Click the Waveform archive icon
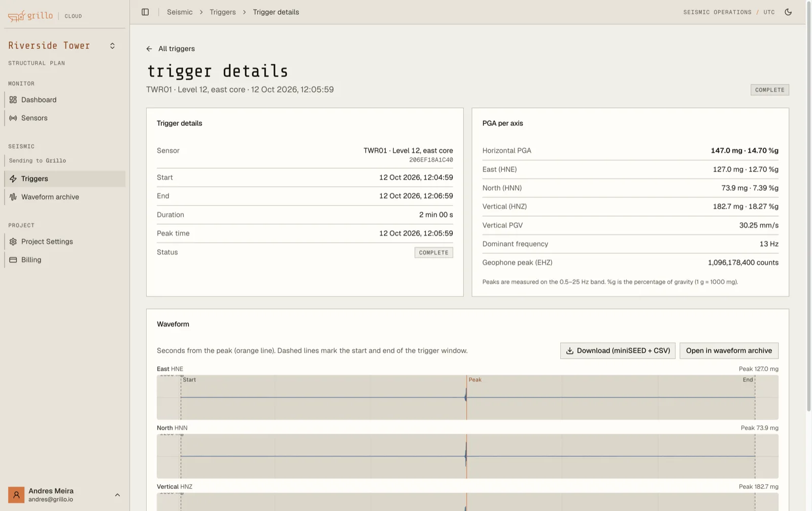 click(13, 197)
